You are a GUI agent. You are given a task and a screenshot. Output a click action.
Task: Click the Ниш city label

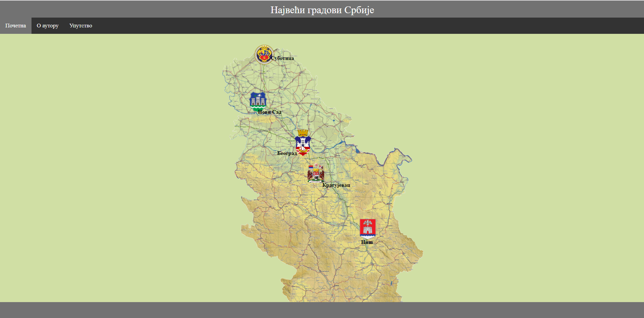coord(367,242)
